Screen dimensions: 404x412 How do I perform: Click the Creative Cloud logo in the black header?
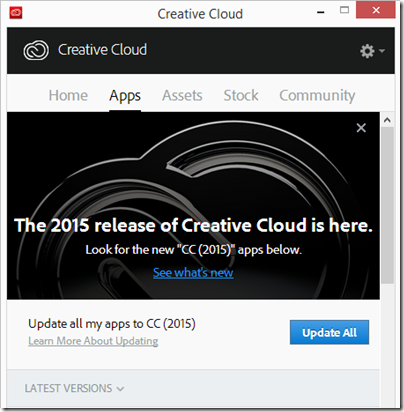(x=36, y=50)
